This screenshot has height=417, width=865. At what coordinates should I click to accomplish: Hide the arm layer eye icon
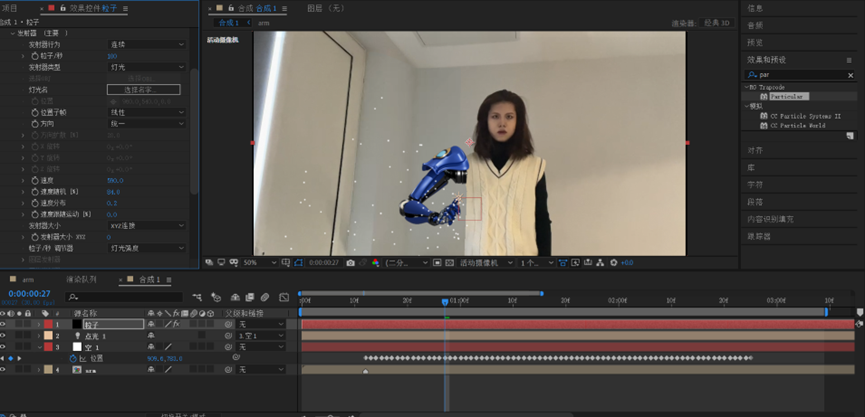click(x=3, y=370)
